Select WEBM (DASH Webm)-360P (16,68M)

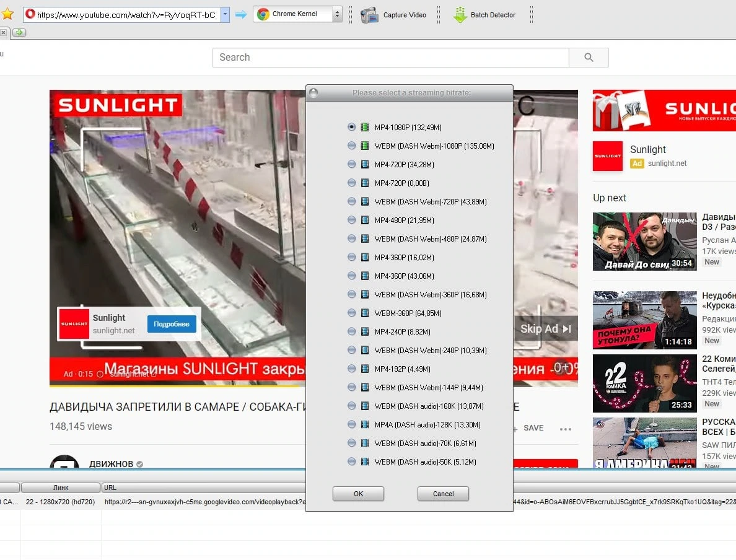(x=351, y=294)
